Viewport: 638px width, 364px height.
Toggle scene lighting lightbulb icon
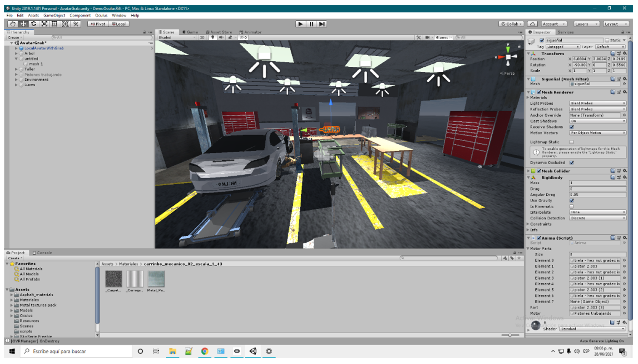tap(213, 38)
